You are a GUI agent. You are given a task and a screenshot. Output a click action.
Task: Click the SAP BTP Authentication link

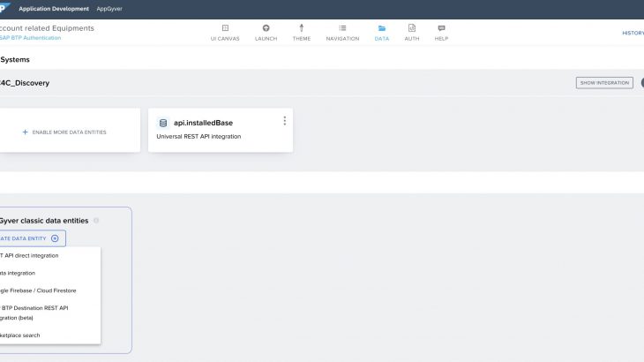click(x=30, y=38)
